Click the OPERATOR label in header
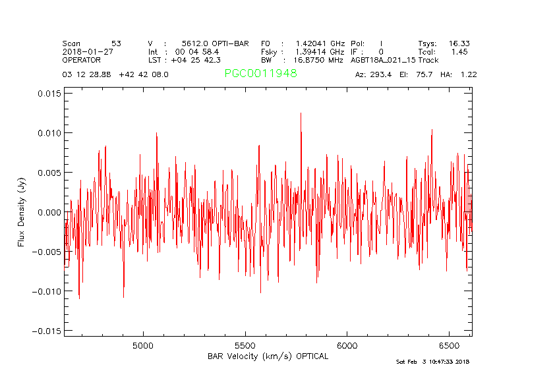555x392 pixels. 81,59
